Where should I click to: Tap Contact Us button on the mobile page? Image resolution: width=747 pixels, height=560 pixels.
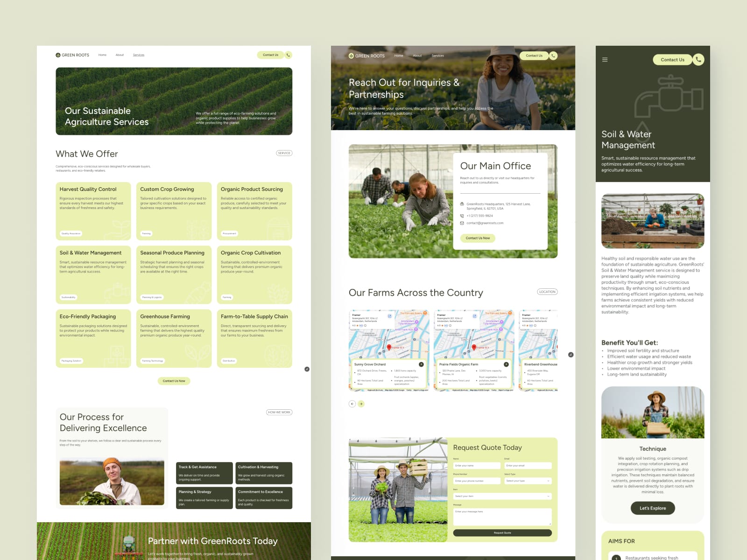coord(672,60)
